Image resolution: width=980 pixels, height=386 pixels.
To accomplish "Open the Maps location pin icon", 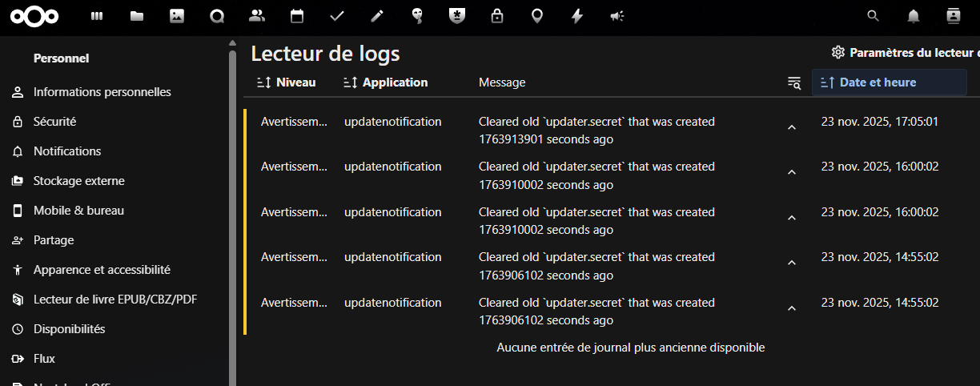I will click(x=537, y=16).
